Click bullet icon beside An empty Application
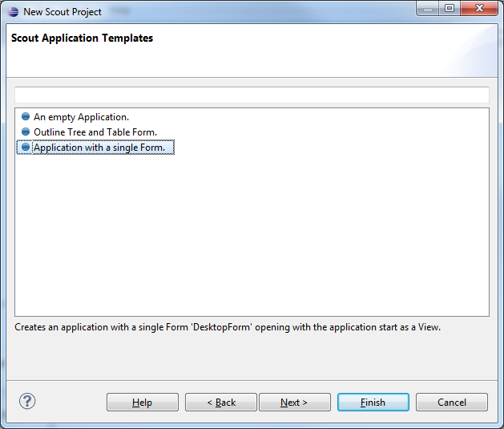The image size is (504, 429). coord(26,116)
